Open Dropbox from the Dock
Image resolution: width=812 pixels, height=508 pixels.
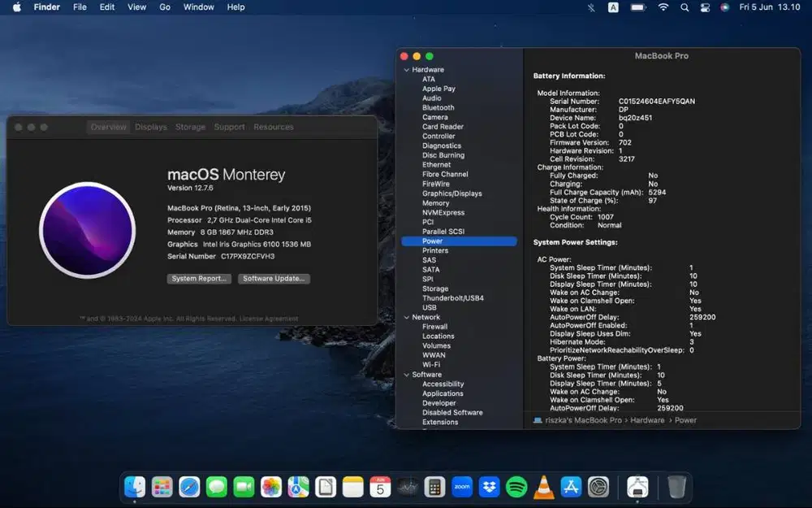pyautogui.click(x=490, y=487)
